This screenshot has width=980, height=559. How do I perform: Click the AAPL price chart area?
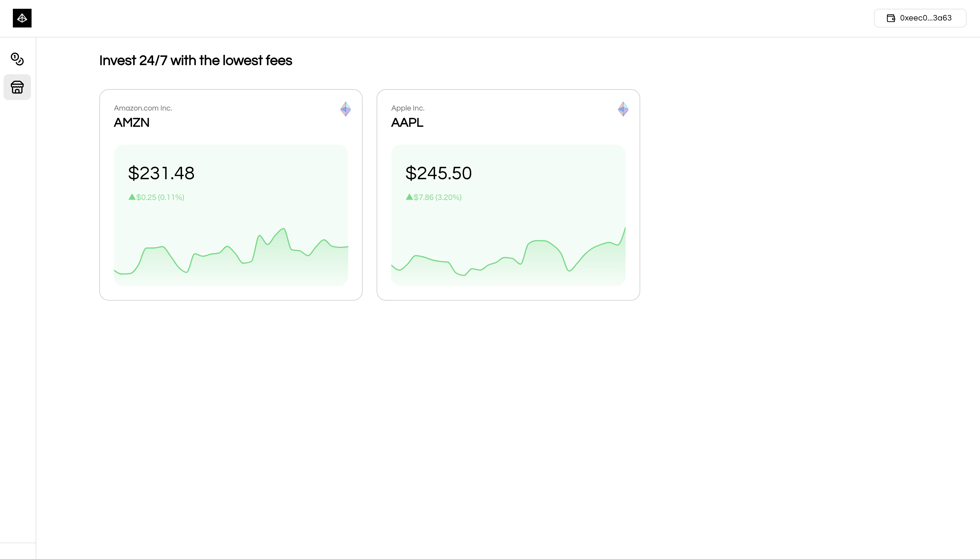pos(508,257)
